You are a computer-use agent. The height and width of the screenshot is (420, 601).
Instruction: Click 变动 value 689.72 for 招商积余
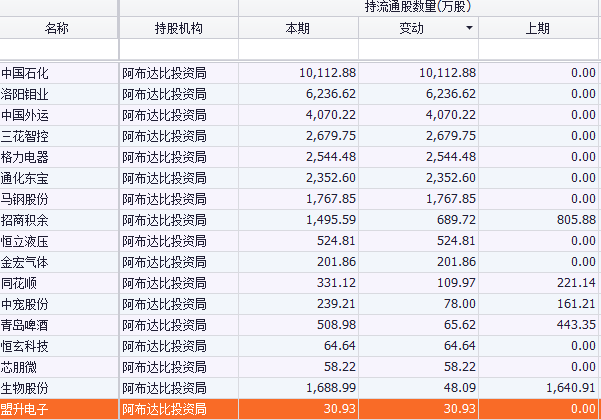(x=456, y=220)
